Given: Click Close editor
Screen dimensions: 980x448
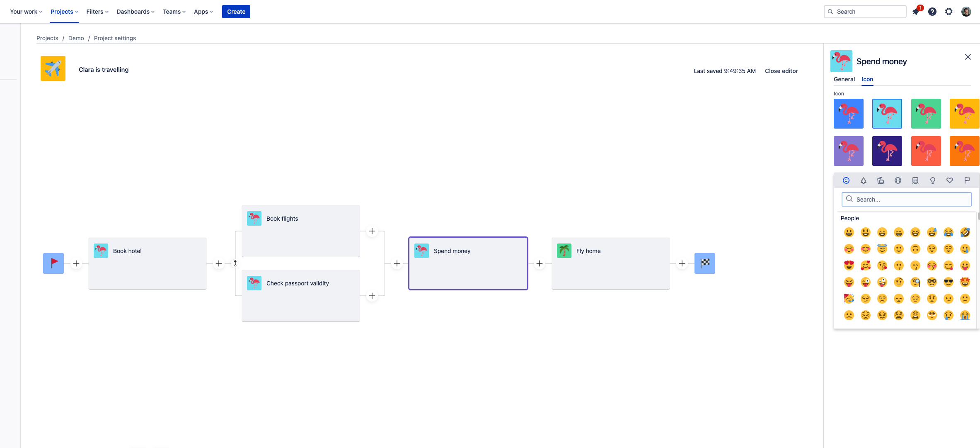Looking at the screenshot, I should coord(781,71).
